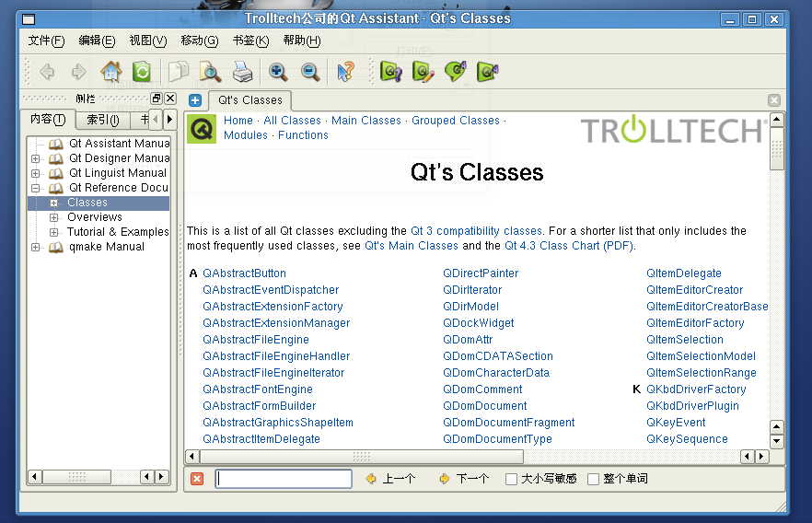The image size is (812, 523).
Task: Follow the Modules link
Action: pyautogui.click(x=246, y=135)
